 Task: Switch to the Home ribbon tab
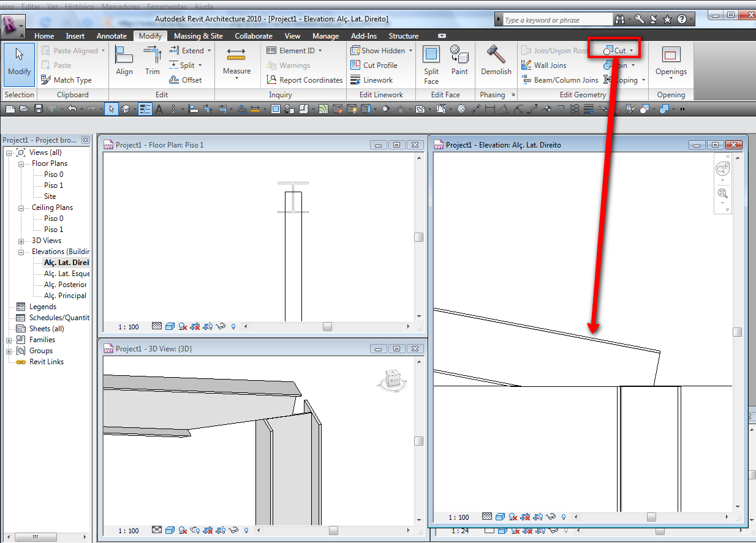44,36
